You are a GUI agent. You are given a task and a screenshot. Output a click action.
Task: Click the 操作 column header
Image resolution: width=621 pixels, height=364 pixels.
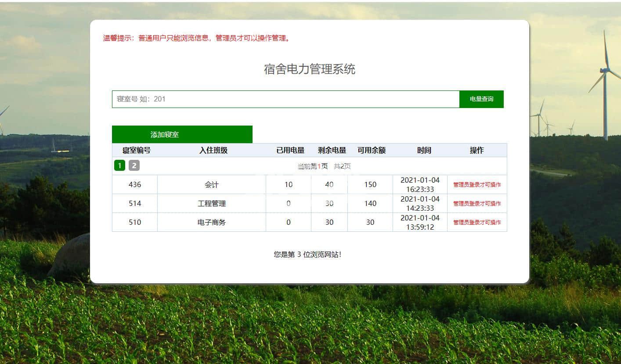coord(477,150)
